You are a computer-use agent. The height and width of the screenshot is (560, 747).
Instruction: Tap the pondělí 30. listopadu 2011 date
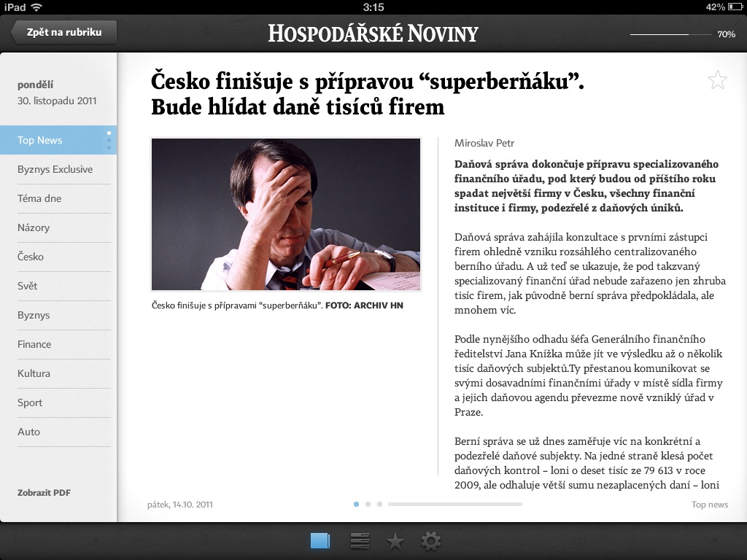tap(57, 93)
